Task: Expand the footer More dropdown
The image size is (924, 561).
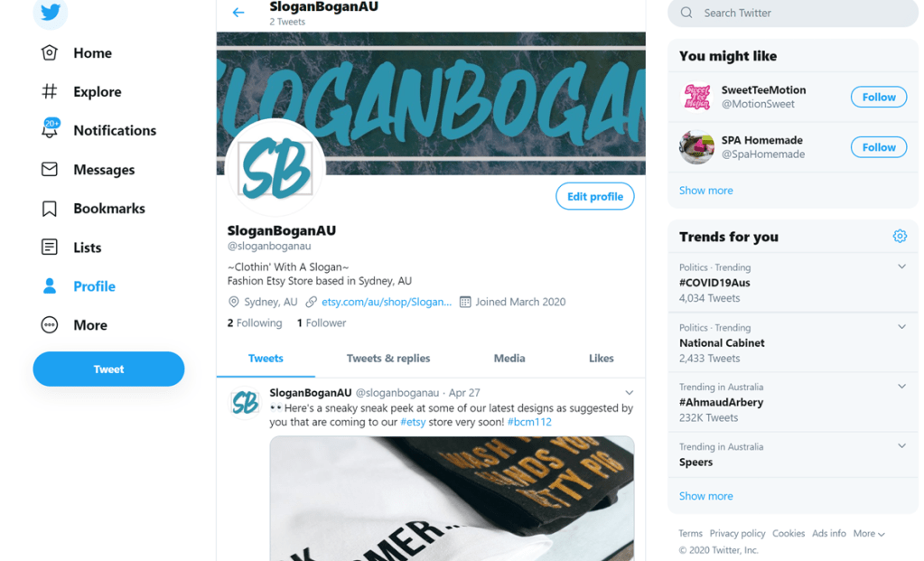Action: click(869, 533)
